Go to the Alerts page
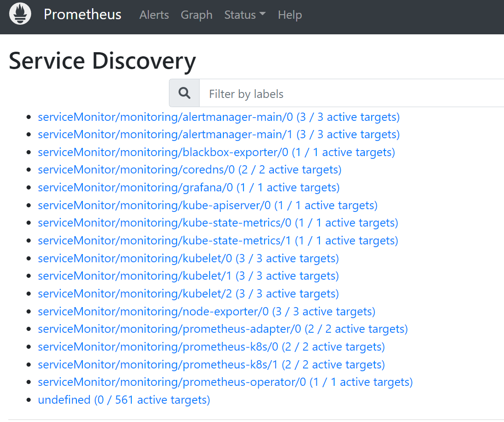 pos(154,15)
